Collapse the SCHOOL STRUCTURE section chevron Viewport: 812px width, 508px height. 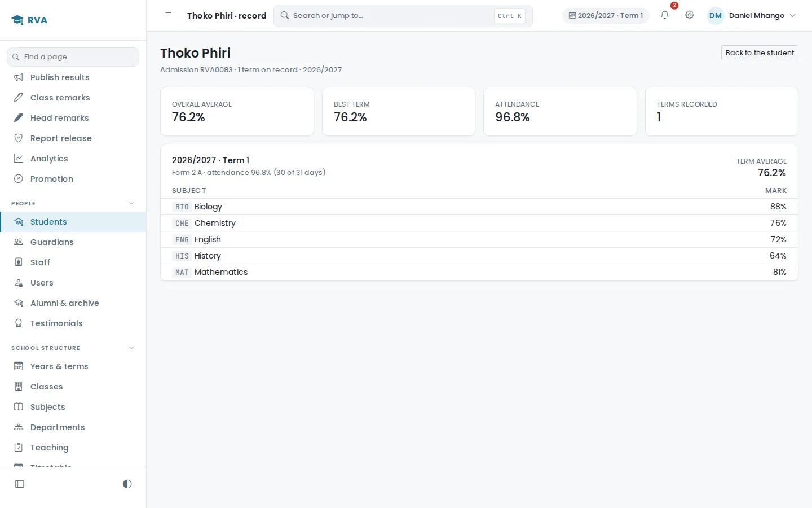(x=131, y=348)
